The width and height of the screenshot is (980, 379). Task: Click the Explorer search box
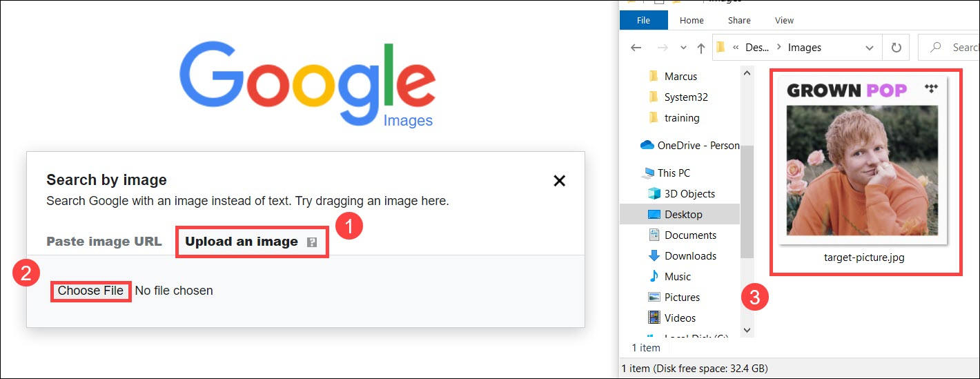coord(949,48)
